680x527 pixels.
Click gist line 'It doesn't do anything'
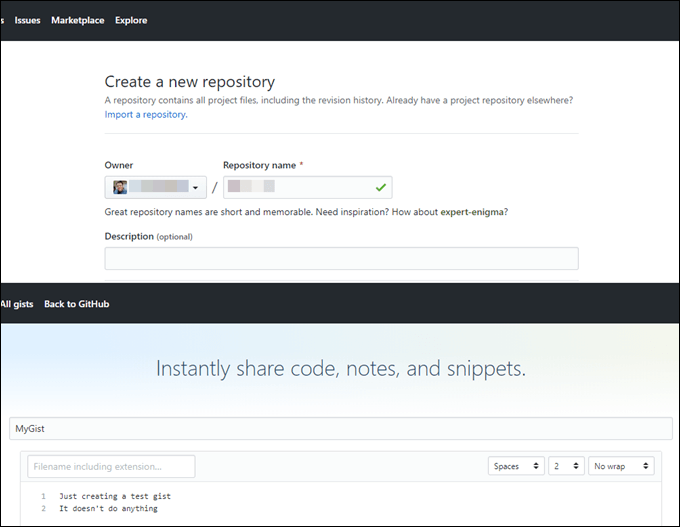pos(108,508)
